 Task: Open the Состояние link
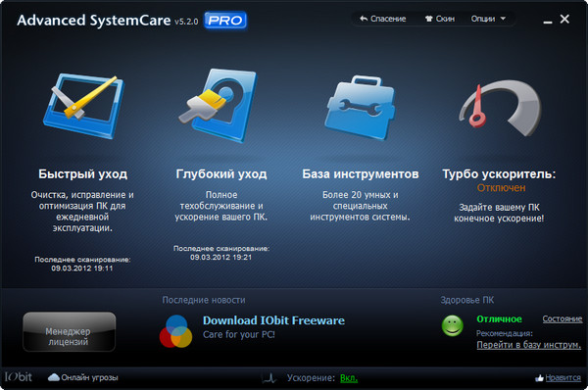(563, 318)
